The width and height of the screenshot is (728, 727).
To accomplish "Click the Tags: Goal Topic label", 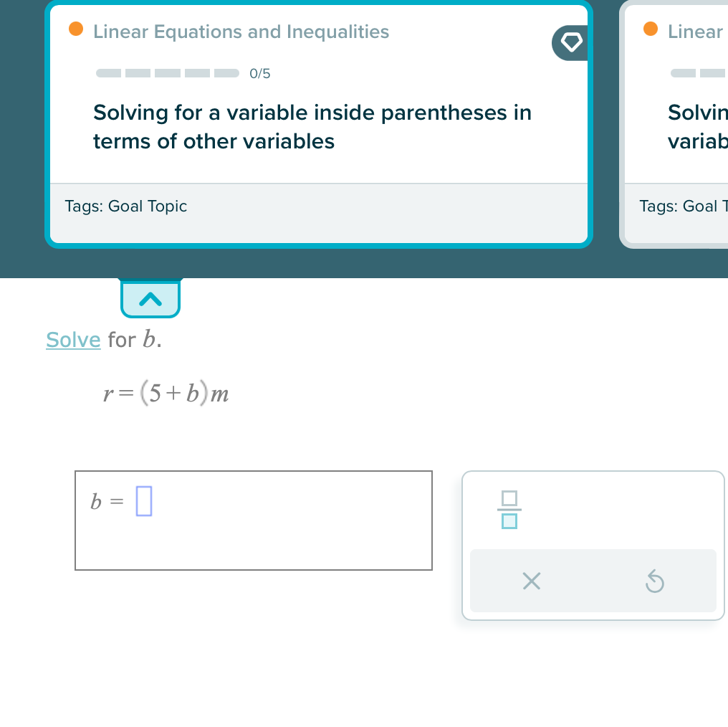I will pos(125,206).
